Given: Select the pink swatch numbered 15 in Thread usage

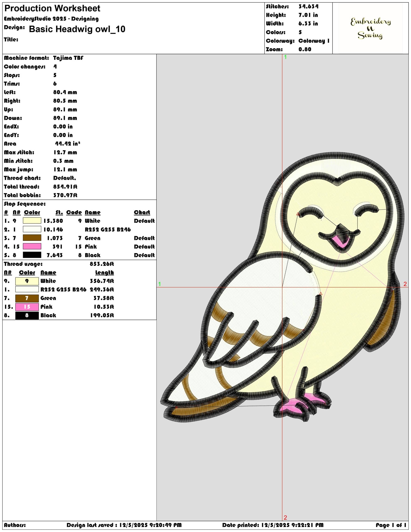Looking at the screenshot, I should coord(27,307).
